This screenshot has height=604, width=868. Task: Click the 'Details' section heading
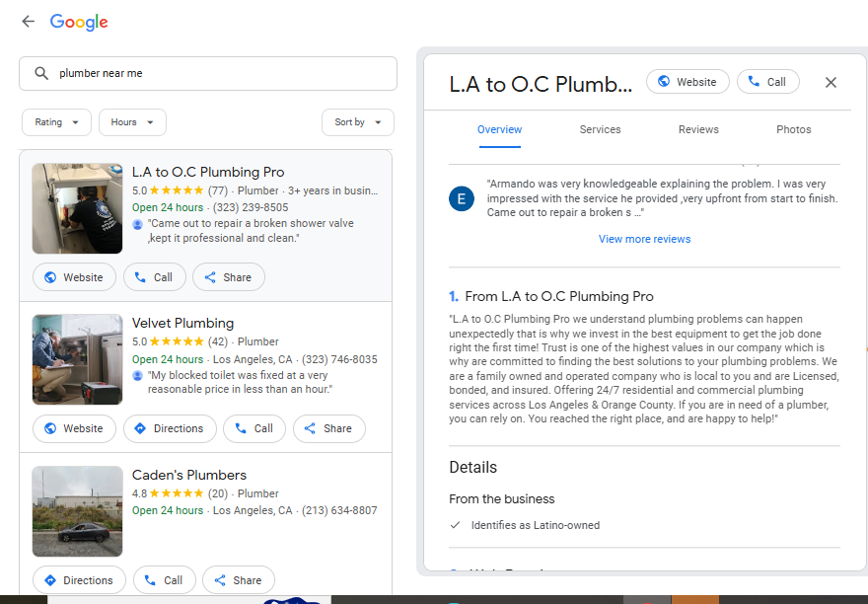[472, 467]
